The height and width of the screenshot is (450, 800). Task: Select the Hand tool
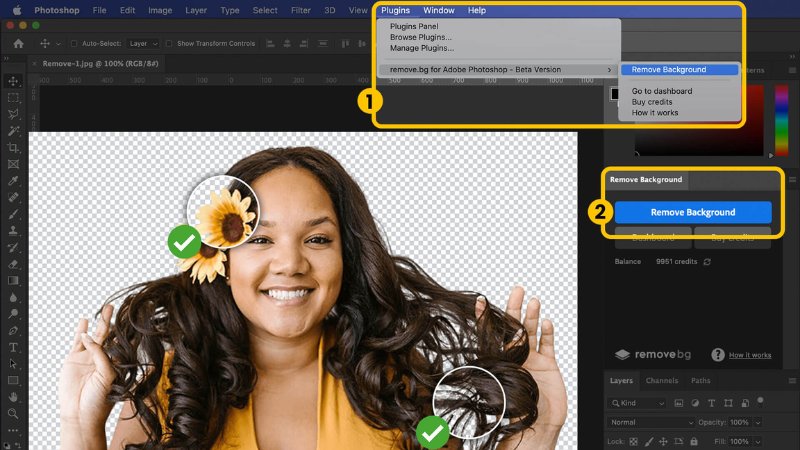click(x=13, y=397)
